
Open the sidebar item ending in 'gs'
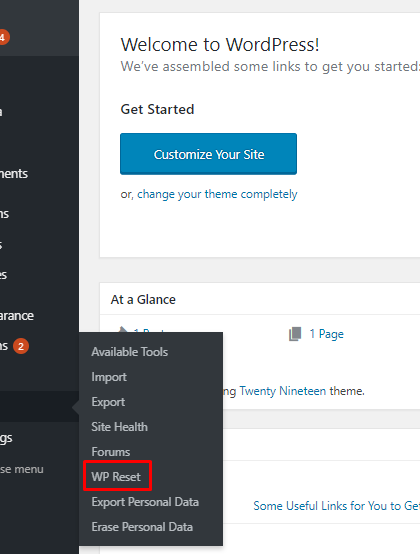6,438
